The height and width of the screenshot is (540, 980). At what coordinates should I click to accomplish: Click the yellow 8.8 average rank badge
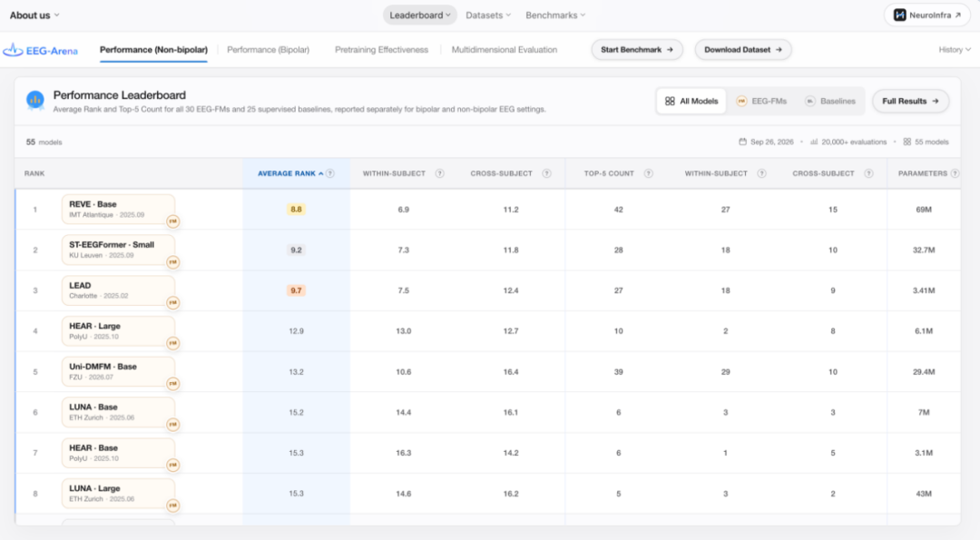pyautogui.click(x=296, y=210)
